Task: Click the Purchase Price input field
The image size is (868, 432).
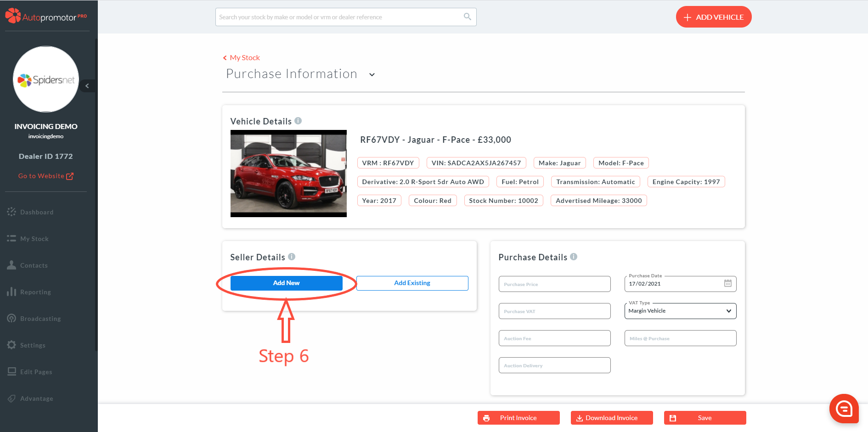Action: click(554, 284)
